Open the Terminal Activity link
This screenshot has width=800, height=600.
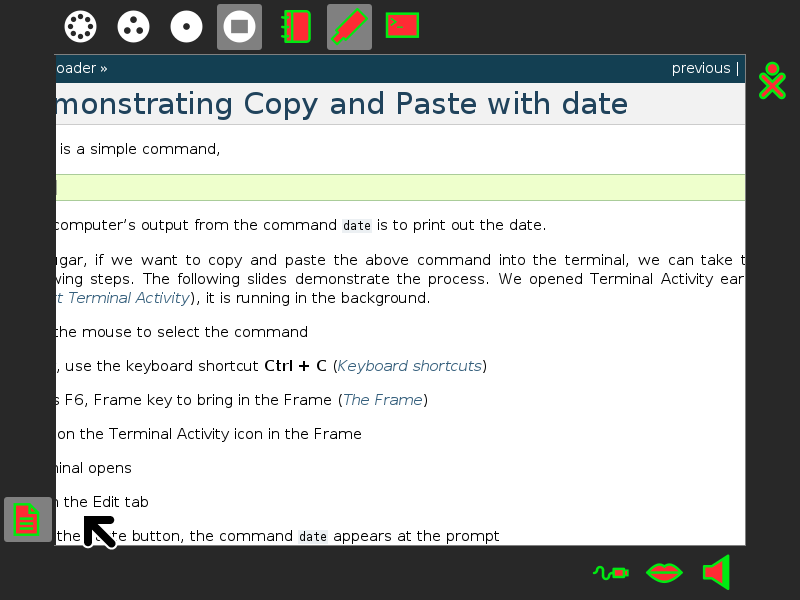pyautogui.click(x=122, y=298)
